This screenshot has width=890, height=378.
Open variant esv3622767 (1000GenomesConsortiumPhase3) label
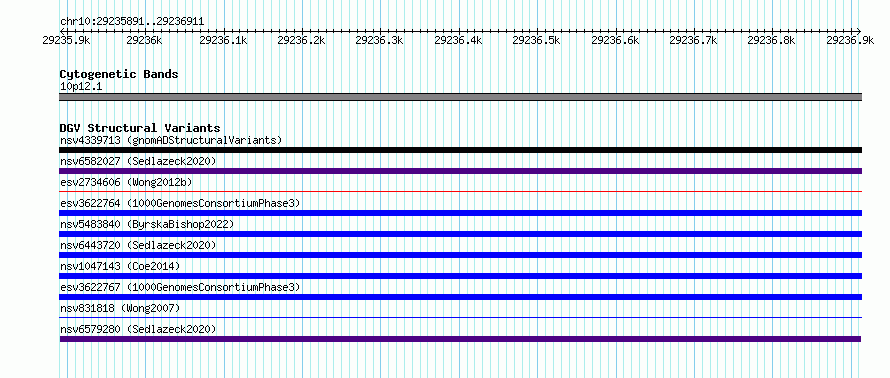click(x=180, y=287)
